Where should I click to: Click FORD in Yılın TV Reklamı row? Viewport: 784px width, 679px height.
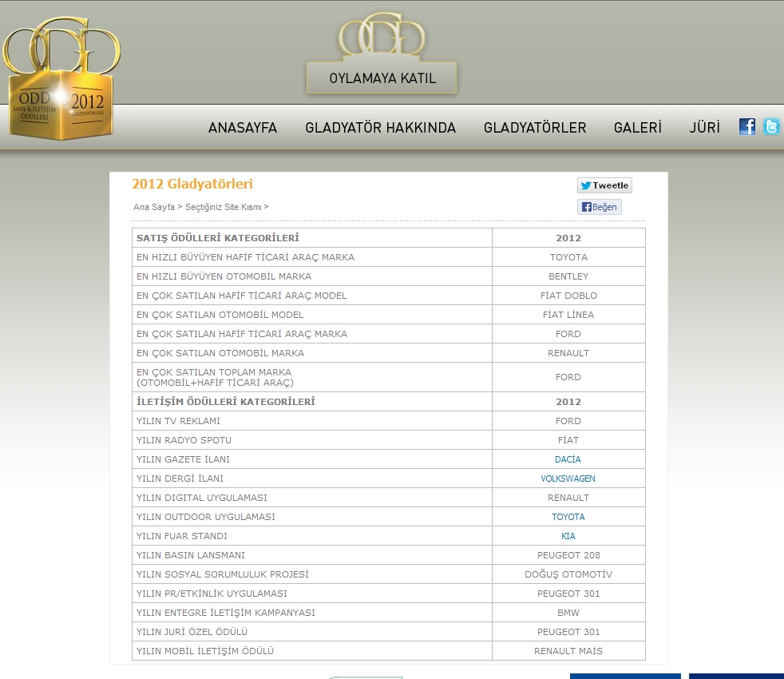tap(568, 421)
